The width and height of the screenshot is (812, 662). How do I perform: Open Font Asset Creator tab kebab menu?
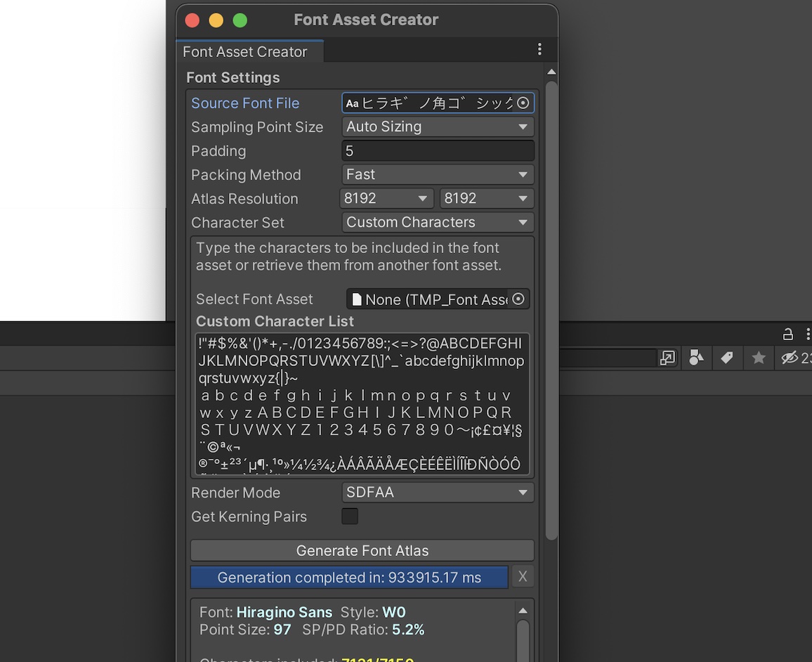(539, 49)
